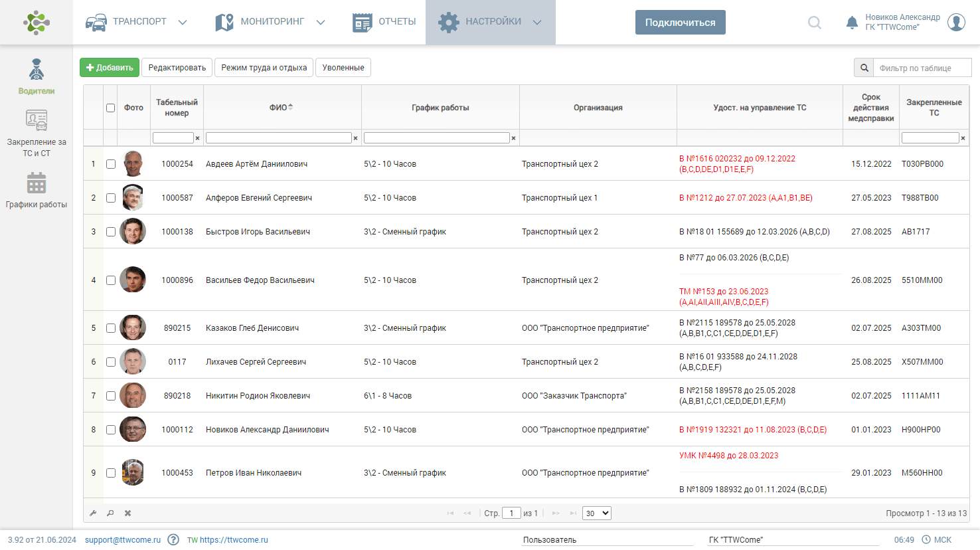Click the wrench settings icon in table footer

[93, 513]
